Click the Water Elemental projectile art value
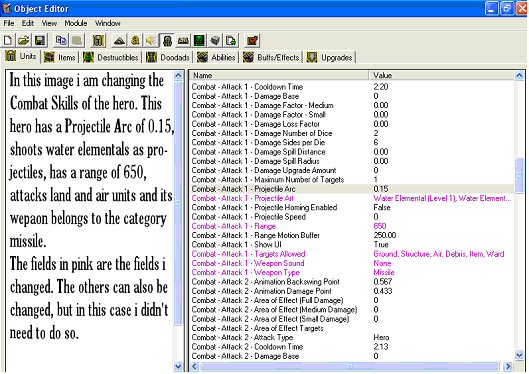The image size is (529, 374). pyautogui.click(x=442, y=198)
